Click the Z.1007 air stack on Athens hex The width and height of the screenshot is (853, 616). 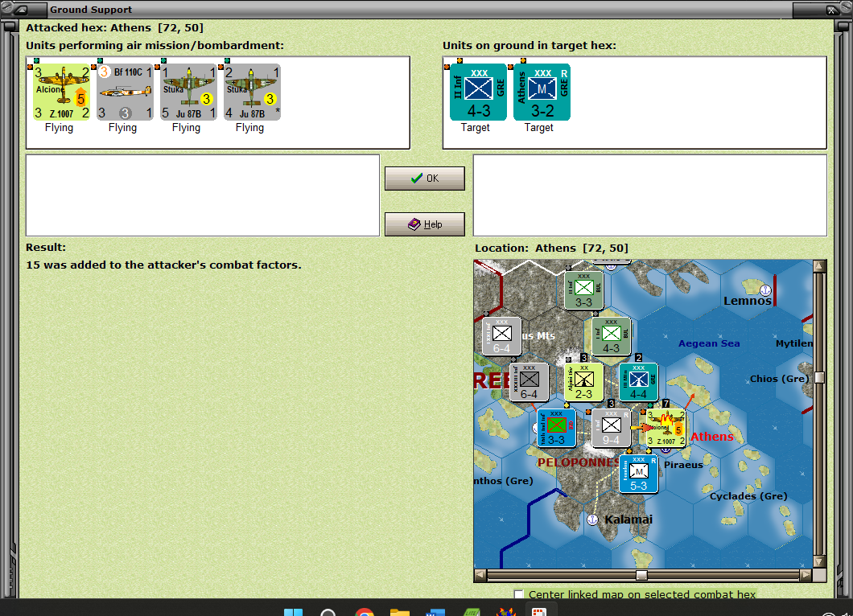(666, 428)
